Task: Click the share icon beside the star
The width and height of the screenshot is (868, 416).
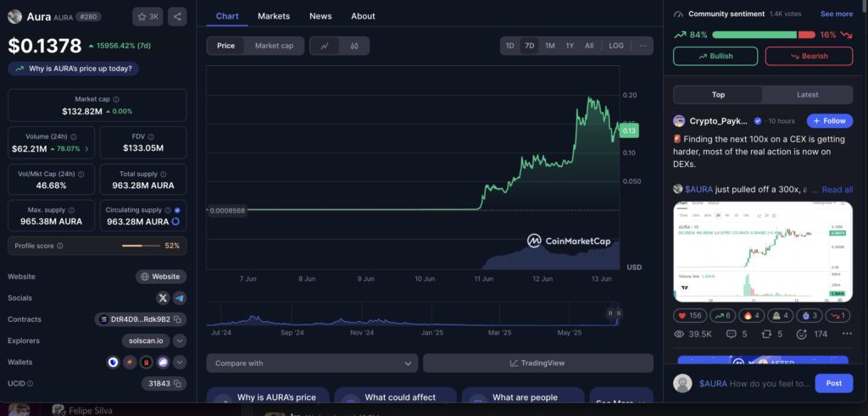Action: click(177, 17)
